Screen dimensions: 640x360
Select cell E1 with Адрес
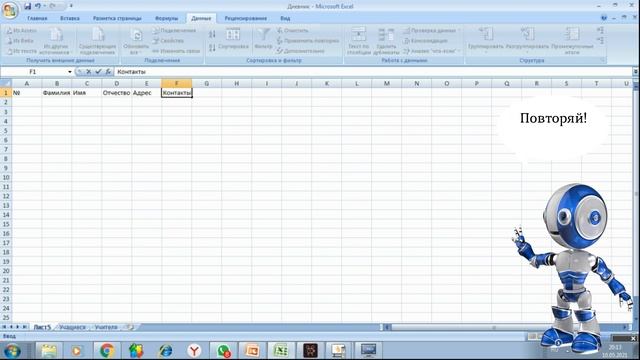click(x=147, y=93)
